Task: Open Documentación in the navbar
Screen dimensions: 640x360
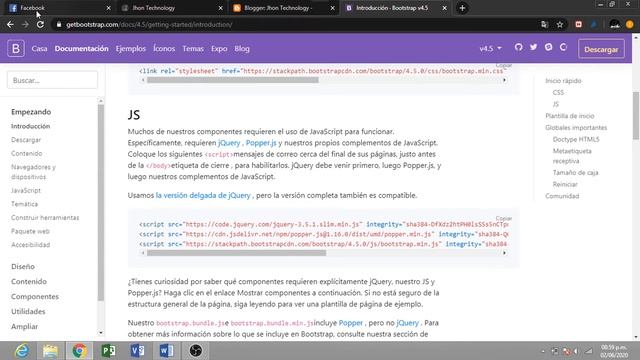Action: click(x=82, y=49)
